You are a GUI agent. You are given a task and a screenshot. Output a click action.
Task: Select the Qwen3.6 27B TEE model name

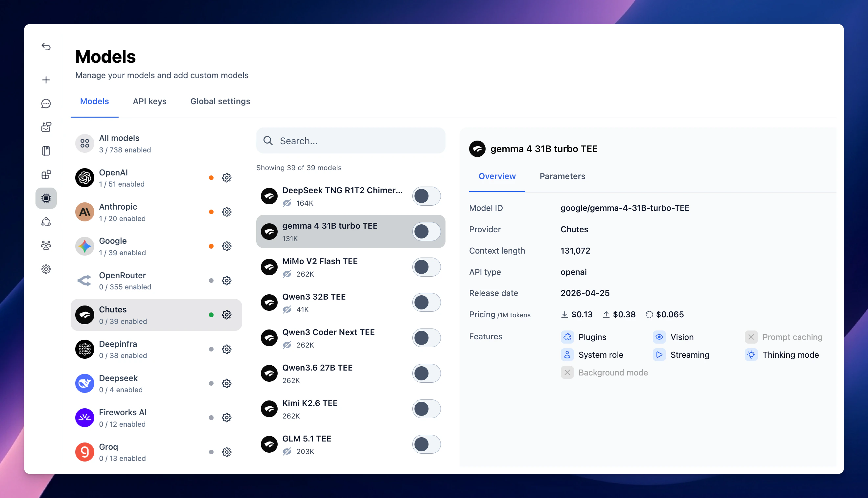tap(317, 368)
